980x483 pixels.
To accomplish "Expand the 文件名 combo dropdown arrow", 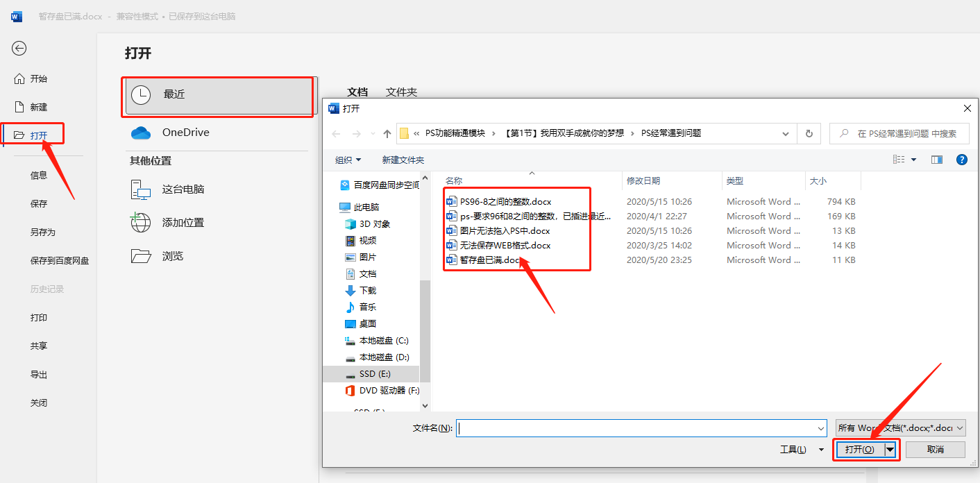I will click(x=822, y=428).
